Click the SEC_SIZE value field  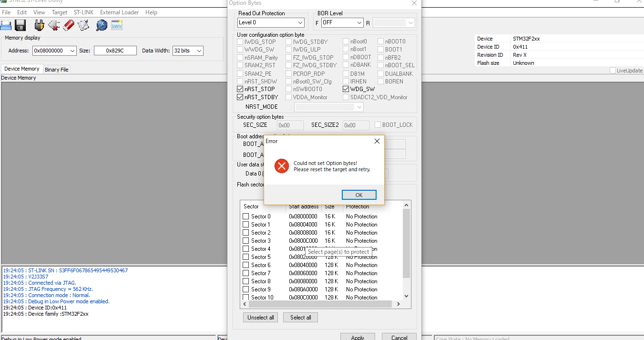290,125
